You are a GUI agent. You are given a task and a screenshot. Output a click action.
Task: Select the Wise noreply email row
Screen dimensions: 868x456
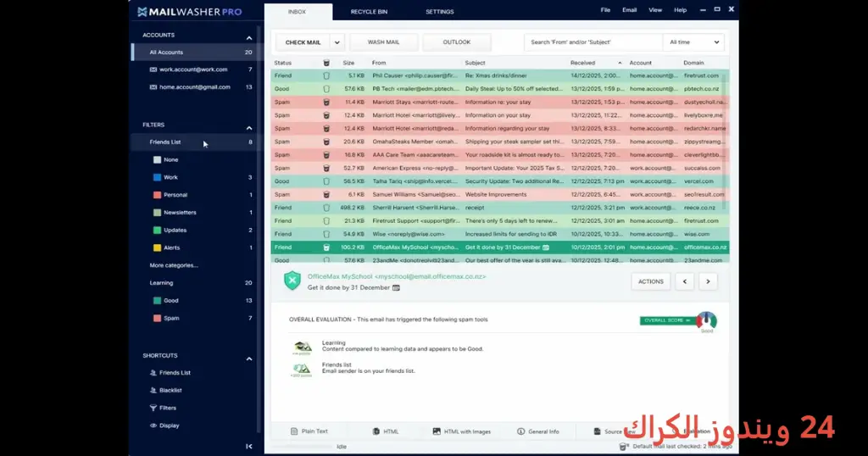pos(500,234)
